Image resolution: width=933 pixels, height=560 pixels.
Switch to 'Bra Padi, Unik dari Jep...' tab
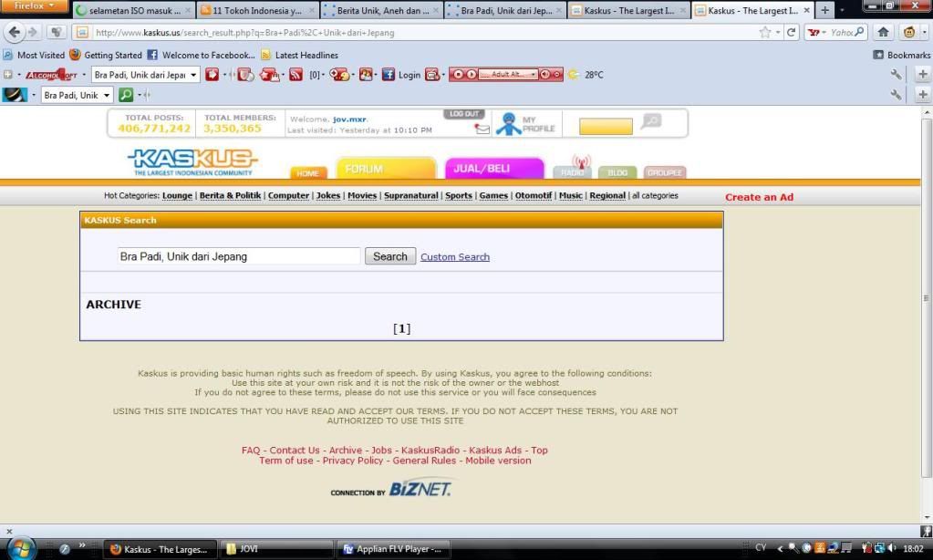[504, 10]
